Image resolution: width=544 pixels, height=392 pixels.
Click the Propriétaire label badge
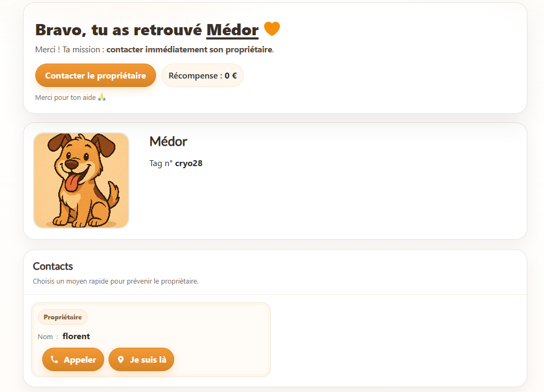coord(63,317)
